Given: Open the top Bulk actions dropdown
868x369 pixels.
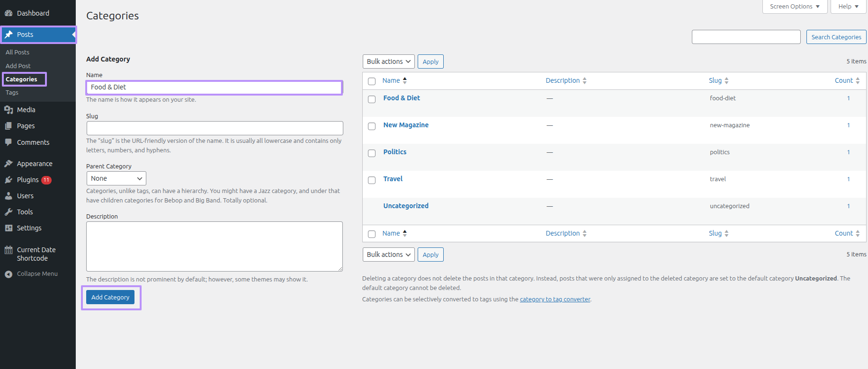Looking at the screenshot, I should [388, 61].
